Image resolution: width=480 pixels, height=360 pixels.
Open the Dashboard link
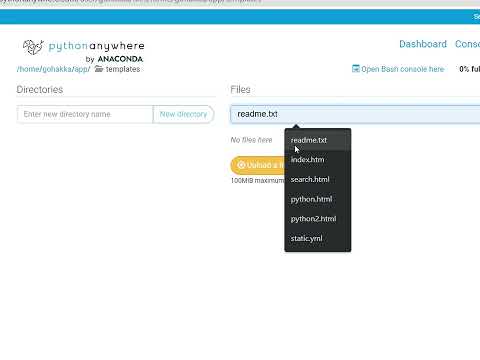click(423, 44)
